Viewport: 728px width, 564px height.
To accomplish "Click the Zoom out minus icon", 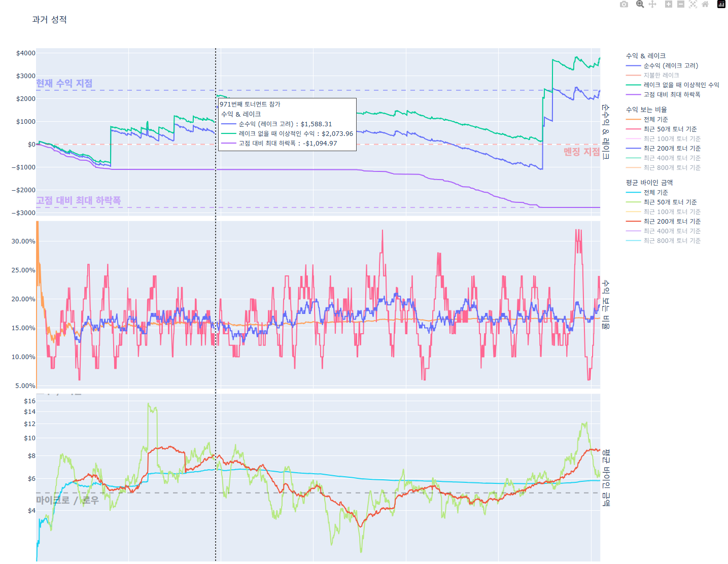I will point(681,5).
